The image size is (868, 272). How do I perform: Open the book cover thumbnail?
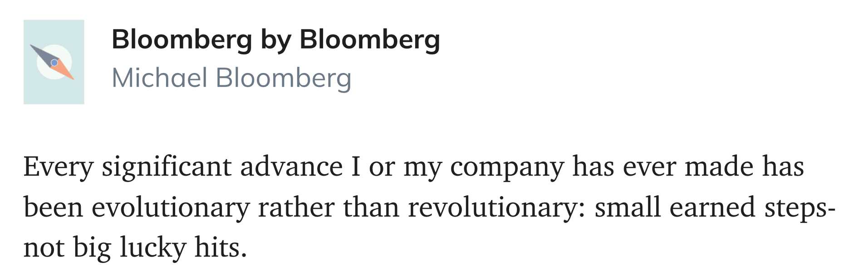pos(54,62)
